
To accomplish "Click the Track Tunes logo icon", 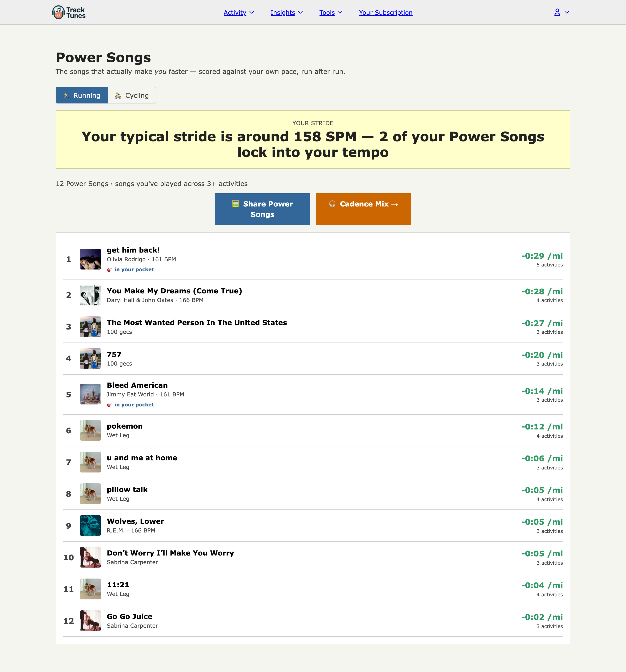I will coord(58,12).
